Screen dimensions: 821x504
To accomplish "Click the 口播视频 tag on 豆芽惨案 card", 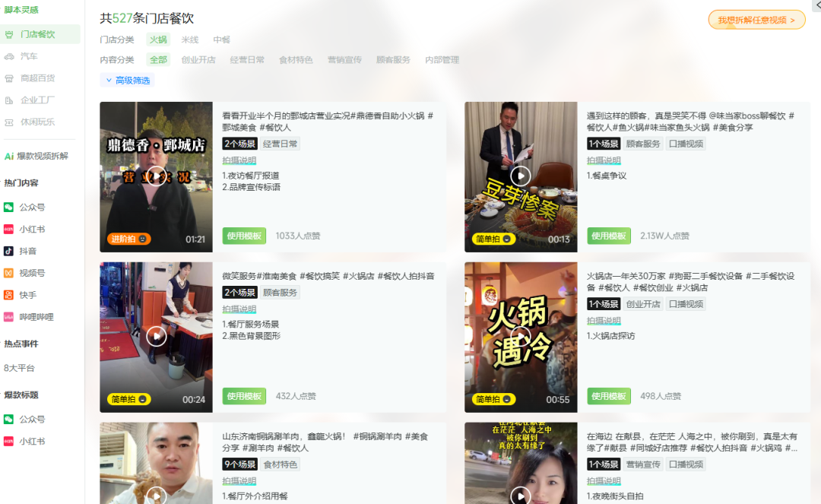I will [686, 144].
